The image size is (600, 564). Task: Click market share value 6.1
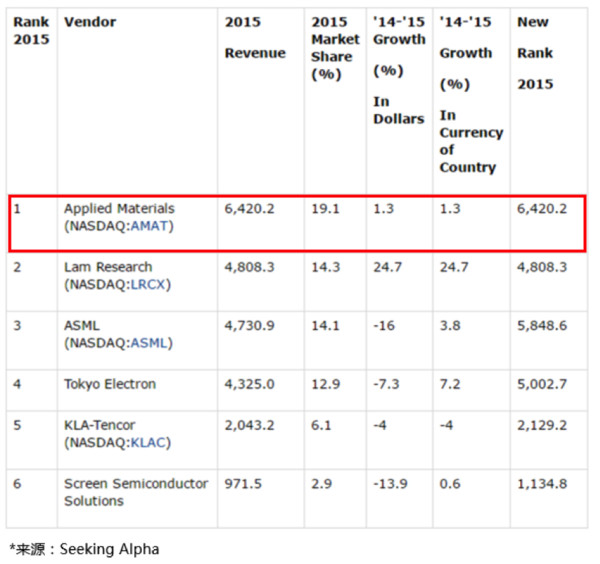[x=321, y=425]
